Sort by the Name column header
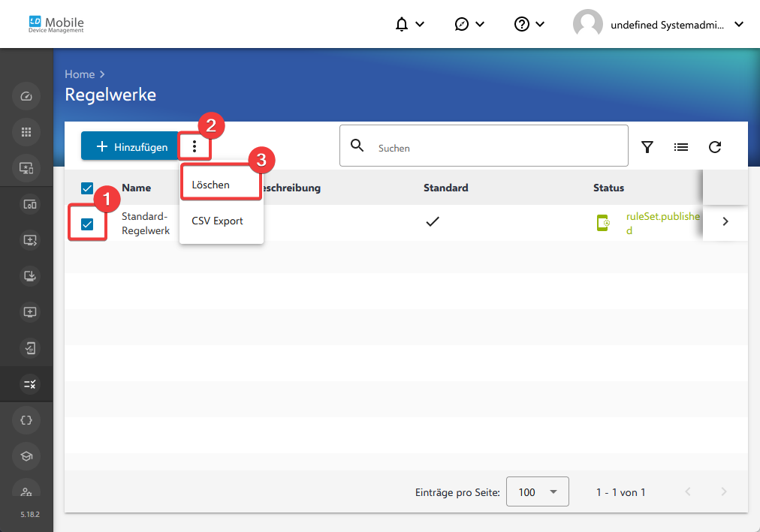The height and width of the screenshot is (532, 760). 136,188
